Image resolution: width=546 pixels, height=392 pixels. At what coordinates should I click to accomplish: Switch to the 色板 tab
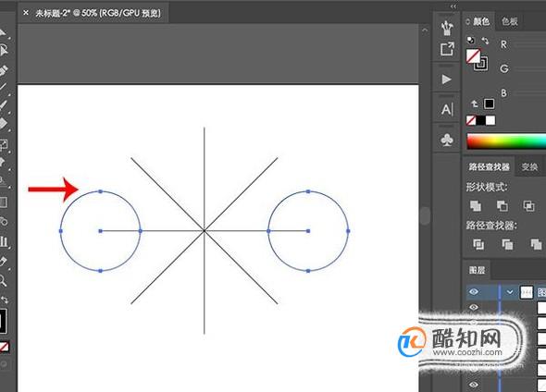pyautogui.click(x=510, y=21)
